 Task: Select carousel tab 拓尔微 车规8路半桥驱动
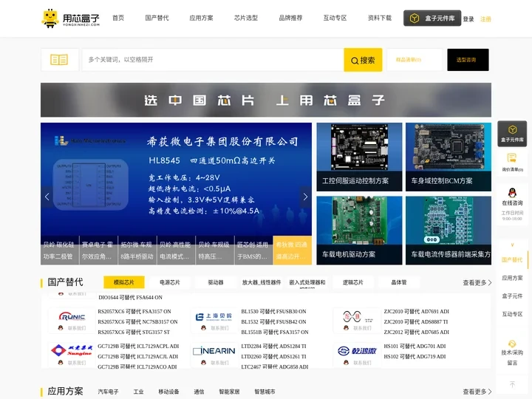click(137, 250)
